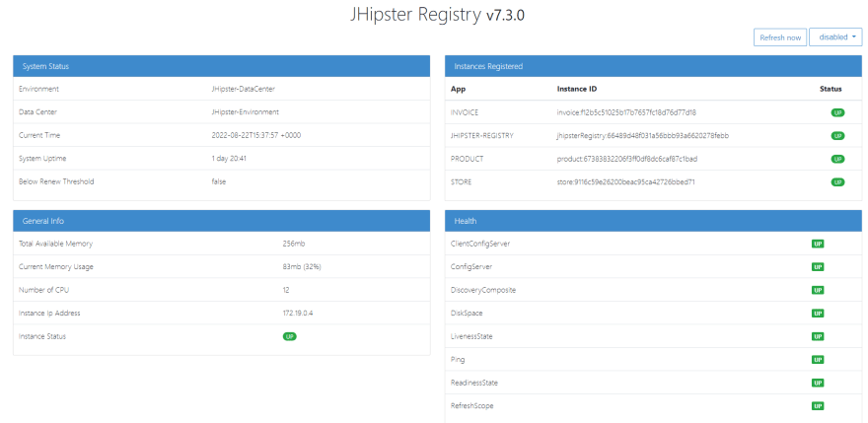868x423 pixels.
Task: Select the PRODUCT app name
Action: click(467, 159)
